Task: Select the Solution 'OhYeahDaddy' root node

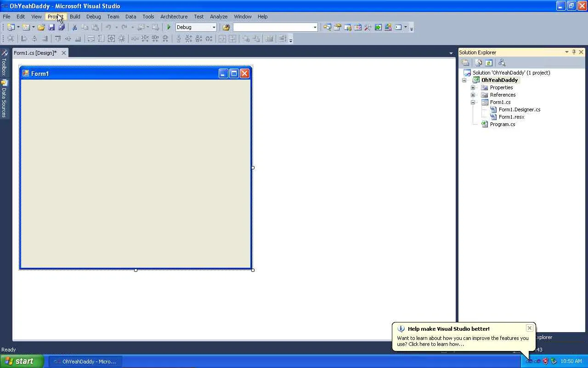Action: [x=511, y=73]
